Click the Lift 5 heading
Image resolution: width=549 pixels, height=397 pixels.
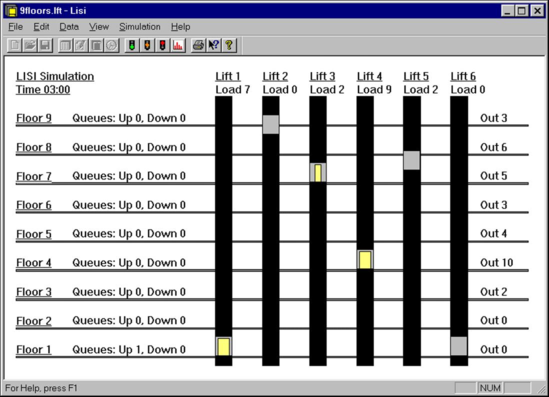(x=416, y=76)
